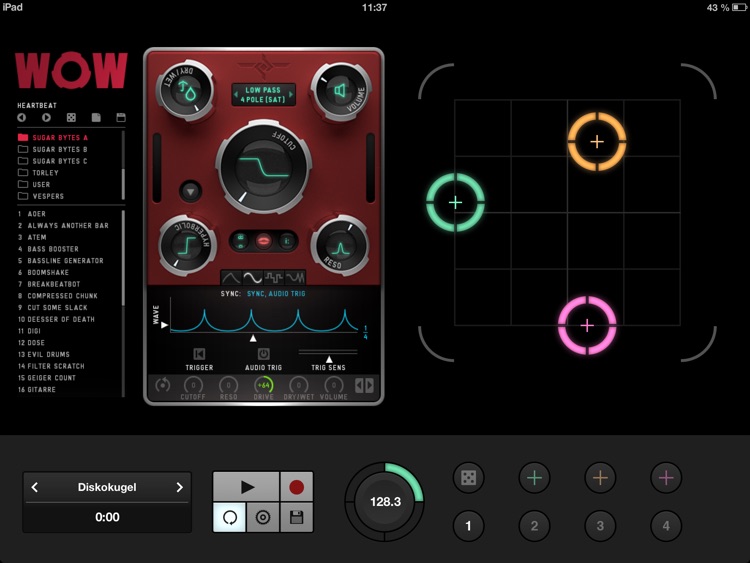Start playback with the play button
Image resolution: width=750 pixels, height=563 pixels.
246,487
